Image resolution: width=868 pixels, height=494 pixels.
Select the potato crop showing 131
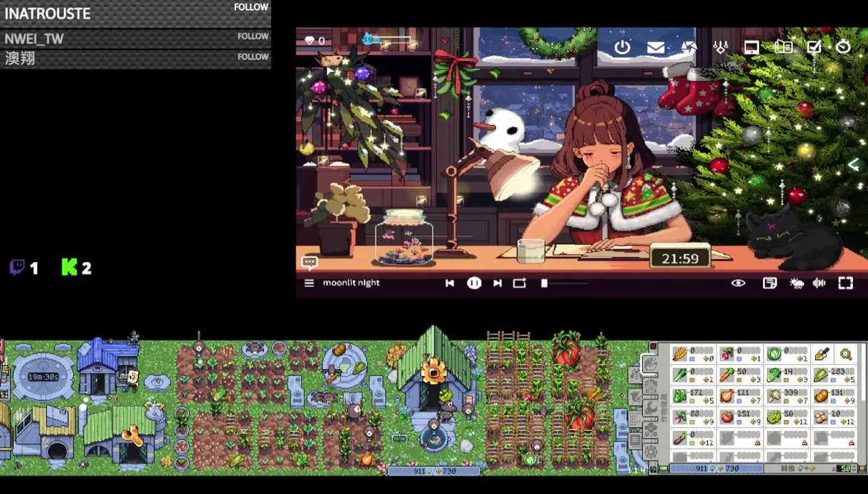point(834,396)
